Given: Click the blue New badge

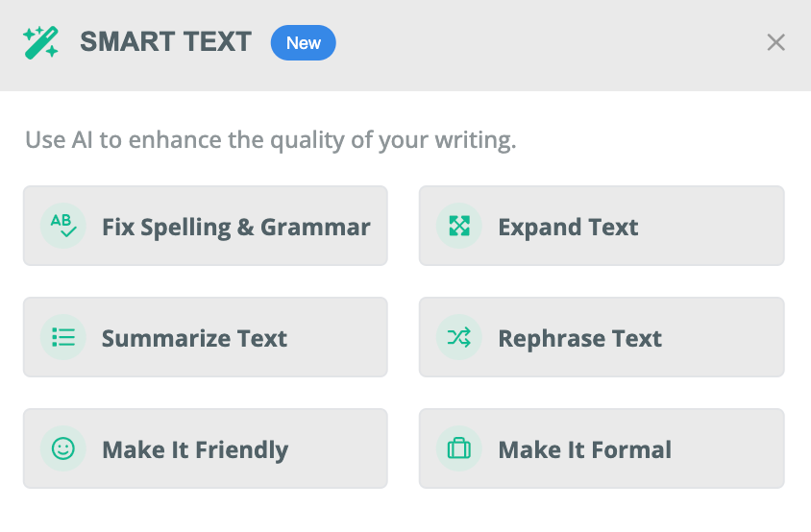Looking at the screenshot, I should [303, 43].
